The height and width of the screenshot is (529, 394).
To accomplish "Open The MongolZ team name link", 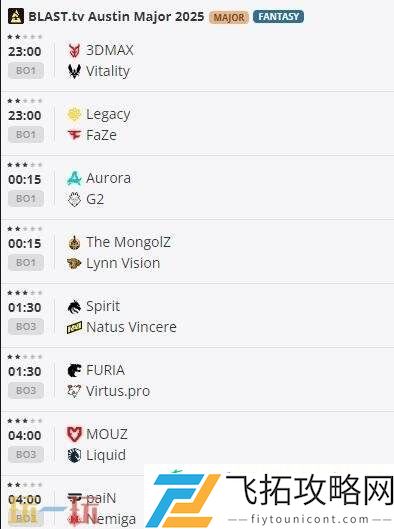I will point(128,242).
